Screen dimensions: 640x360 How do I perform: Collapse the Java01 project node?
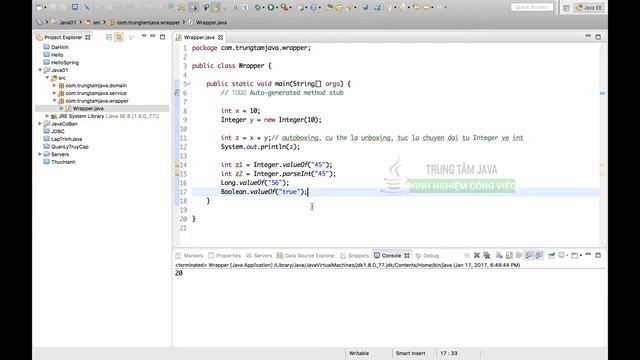pos(40,70)
